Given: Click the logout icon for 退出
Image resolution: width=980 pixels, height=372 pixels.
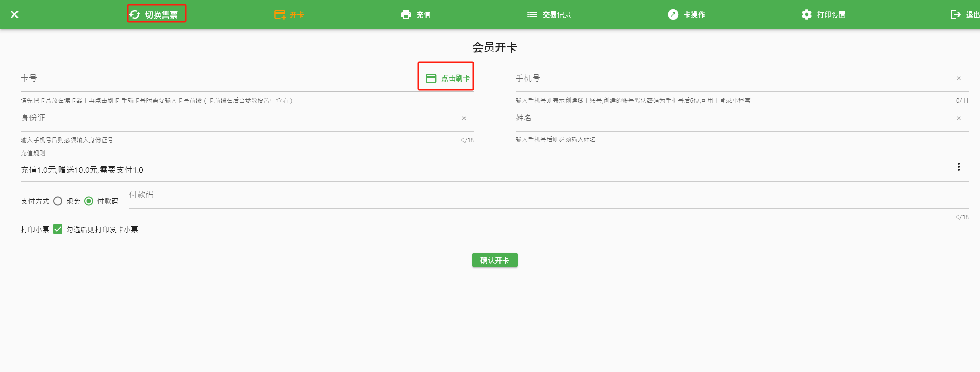Looking at the screenshot, I should coord(955,14).
